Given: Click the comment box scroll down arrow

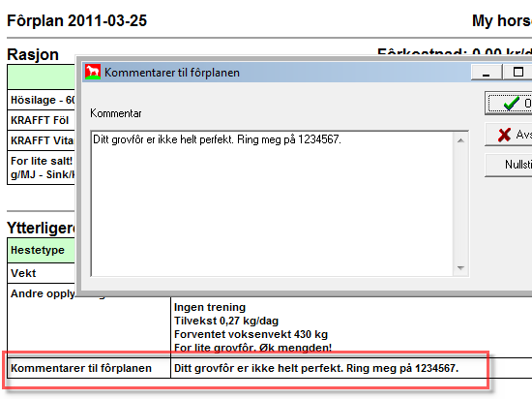Looking at the screenshot, I should point(460,268).
